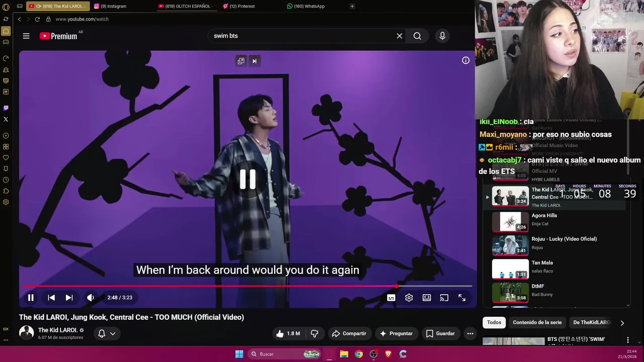The height and width of the screenshot is (362, 644).
Task: Go to previous video in the player controls
Action: pos(51,298)
